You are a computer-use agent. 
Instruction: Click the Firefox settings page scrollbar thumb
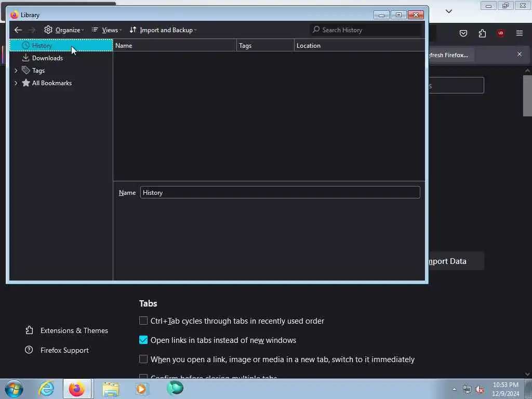[x=527, y=96]
